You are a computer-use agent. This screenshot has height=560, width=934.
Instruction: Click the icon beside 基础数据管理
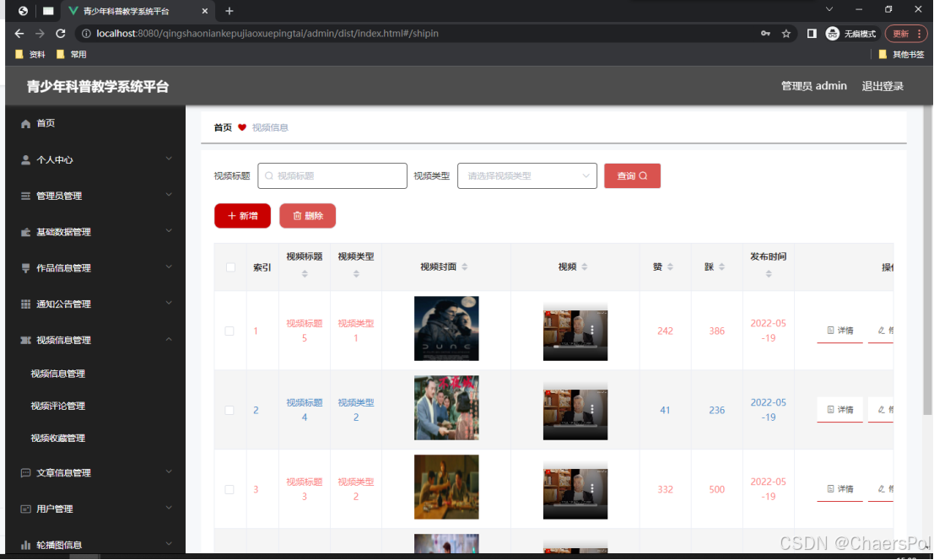[x=25, y=232]
